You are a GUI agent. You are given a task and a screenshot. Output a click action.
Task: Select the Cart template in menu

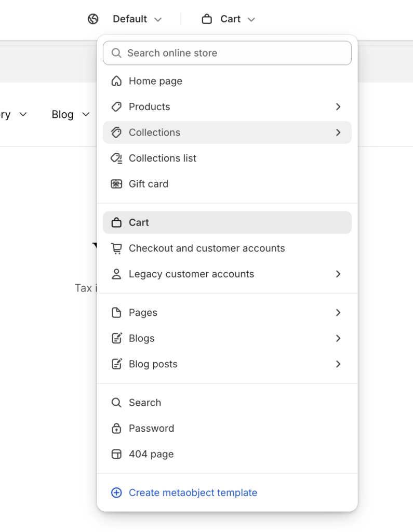(x=227, y=222)
